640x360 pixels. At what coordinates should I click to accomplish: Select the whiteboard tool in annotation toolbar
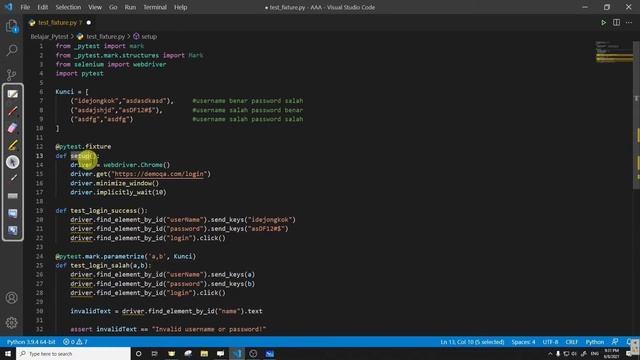click(x=13, y=94)
